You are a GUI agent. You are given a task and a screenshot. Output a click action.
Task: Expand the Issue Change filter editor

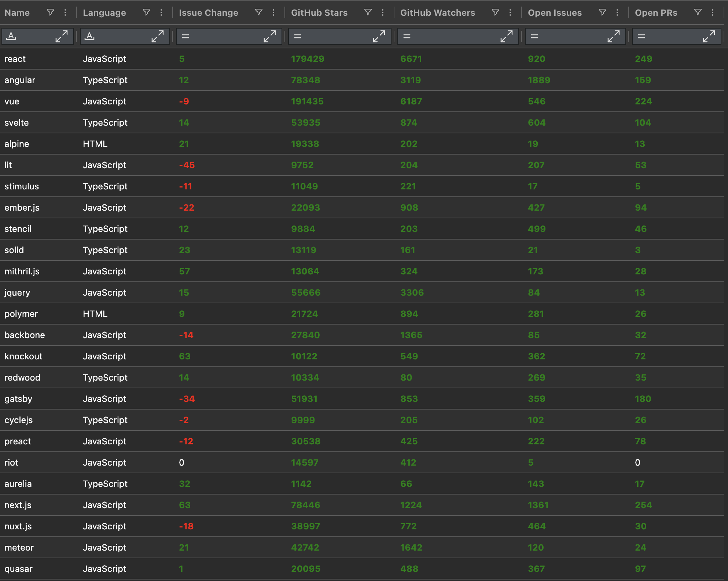pyautogui.click(x=270, y=36)
